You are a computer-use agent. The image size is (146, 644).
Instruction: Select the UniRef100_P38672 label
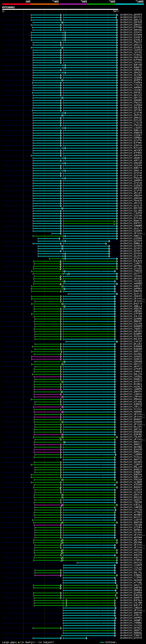pos(131,635)
